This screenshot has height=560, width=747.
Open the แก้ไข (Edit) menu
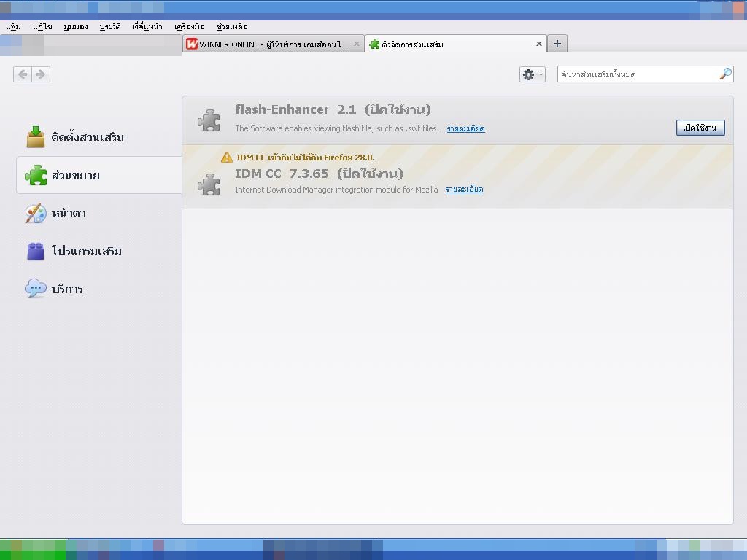point(42,26)
